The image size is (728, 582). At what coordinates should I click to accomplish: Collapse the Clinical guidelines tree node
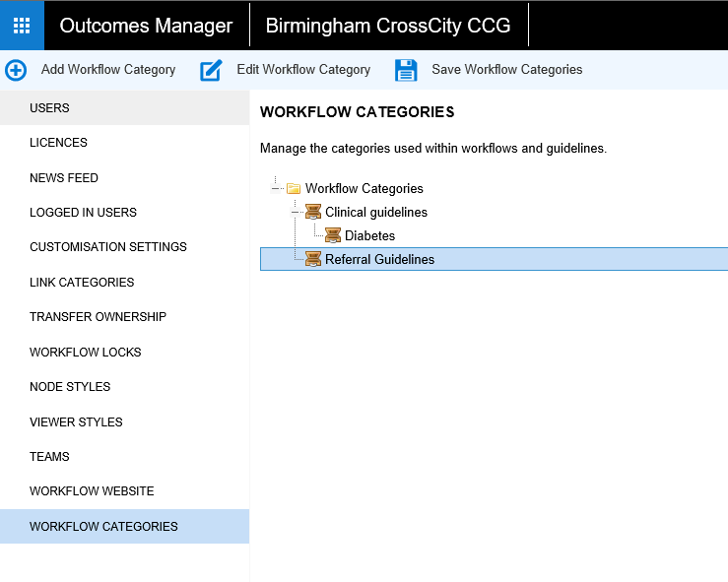pyautogui.click(x=295, y=213)
